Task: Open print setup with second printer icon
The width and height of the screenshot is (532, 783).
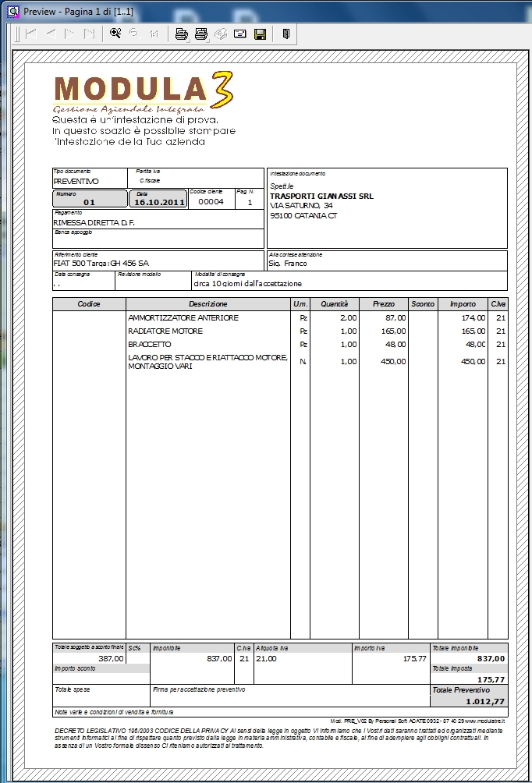Action: coord(201,34)
